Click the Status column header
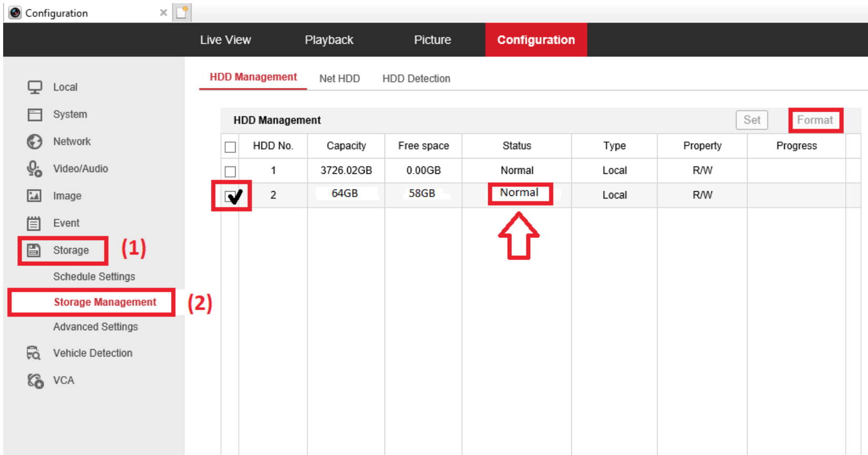The height and width of the screenshot is (455, 868). (517, 146)
